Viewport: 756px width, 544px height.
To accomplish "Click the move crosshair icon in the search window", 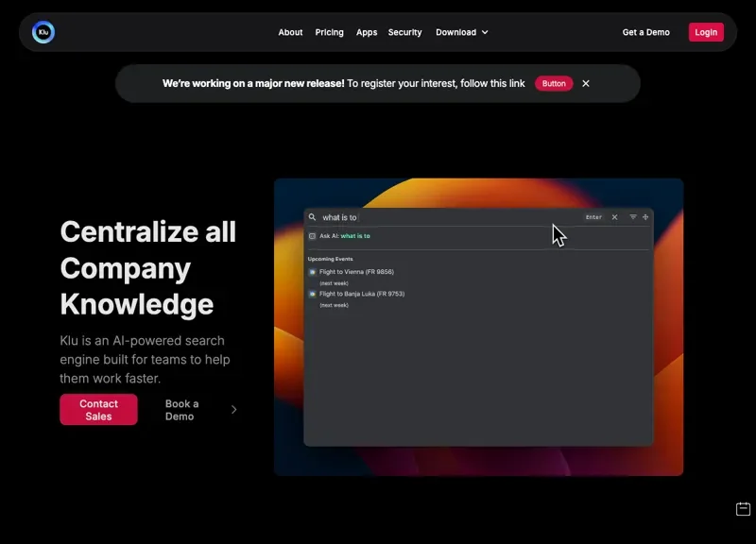I will click(x=645, y=217).
